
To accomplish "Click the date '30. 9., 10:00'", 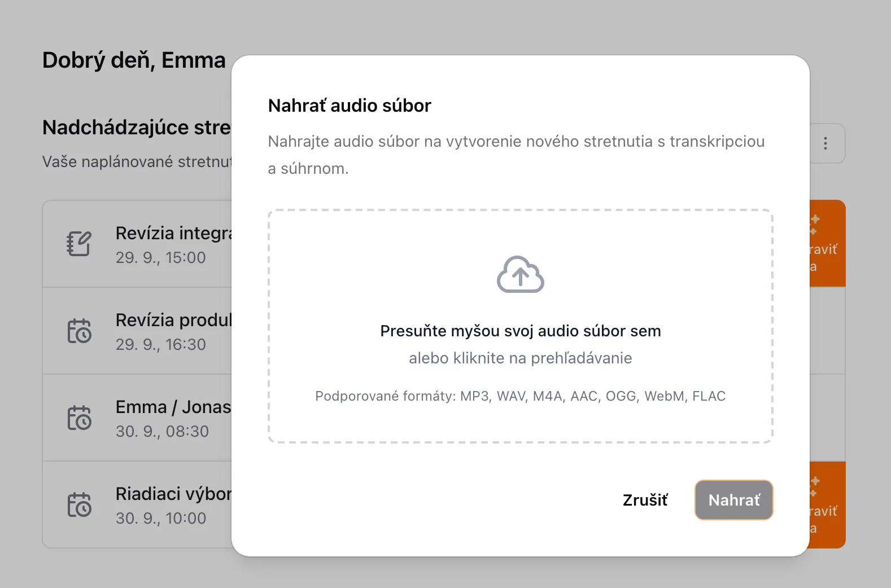I will point(161,519).
